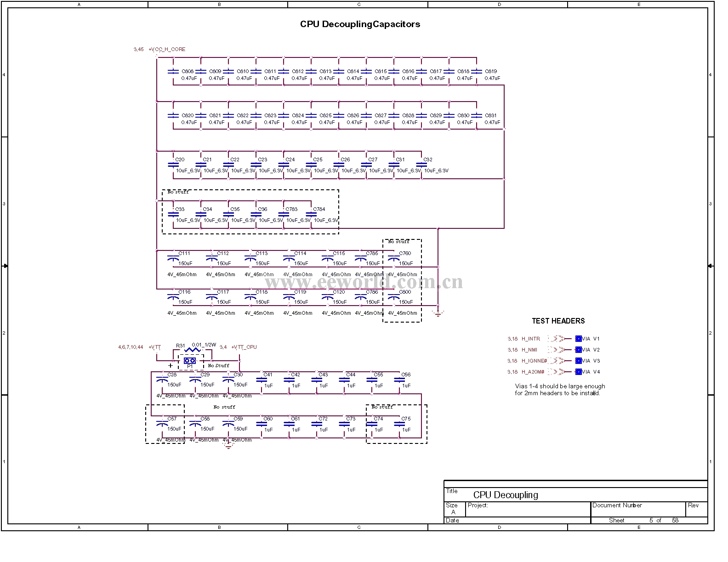Click the ground symbol right of C800
The image size is (728, 562).
tap(438, 314)
